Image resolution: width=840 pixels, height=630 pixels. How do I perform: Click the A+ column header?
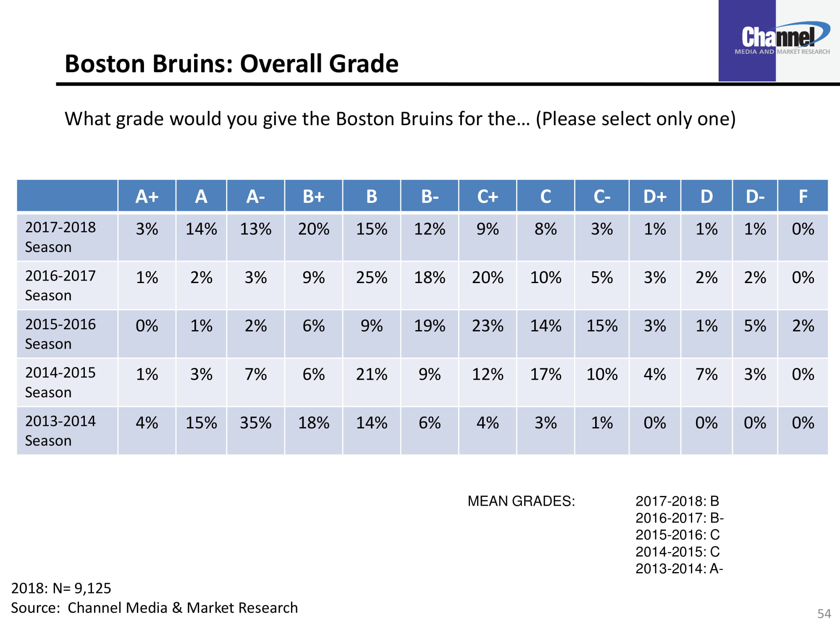point(147,196)
